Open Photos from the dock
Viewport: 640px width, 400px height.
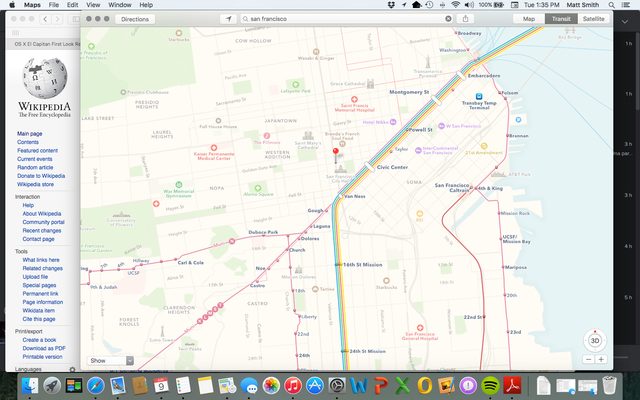pyautogui.click(x=271, y=385)
